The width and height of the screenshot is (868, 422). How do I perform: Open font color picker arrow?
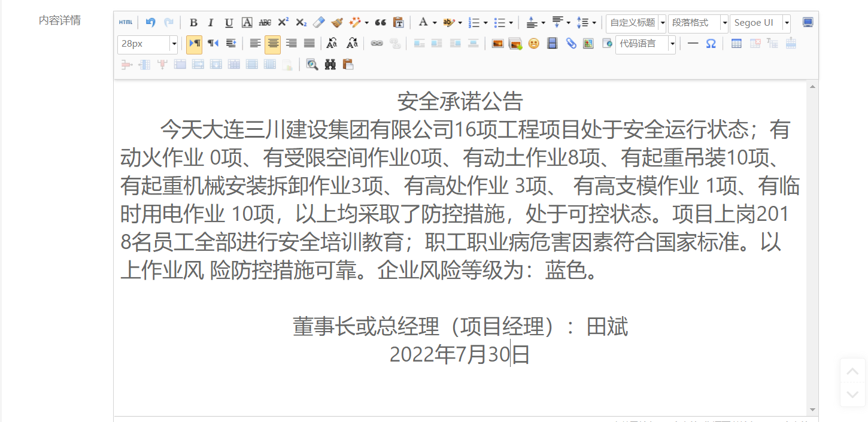coord(435,23)
